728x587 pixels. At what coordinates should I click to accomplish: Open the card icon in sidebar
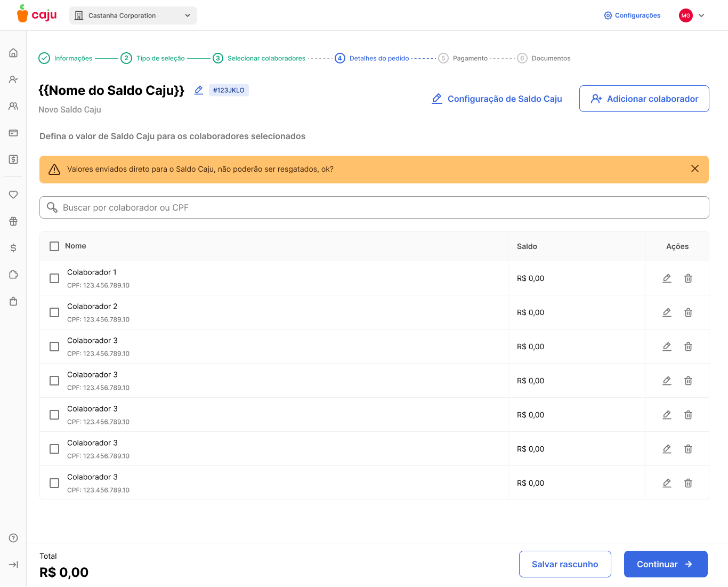point(13,133)
